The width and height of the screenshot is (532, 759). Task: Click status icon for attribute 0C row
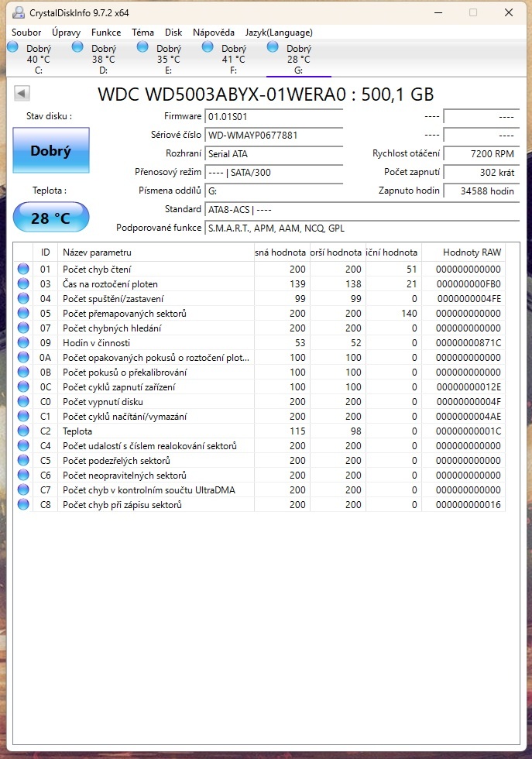[x=23, y=386]
